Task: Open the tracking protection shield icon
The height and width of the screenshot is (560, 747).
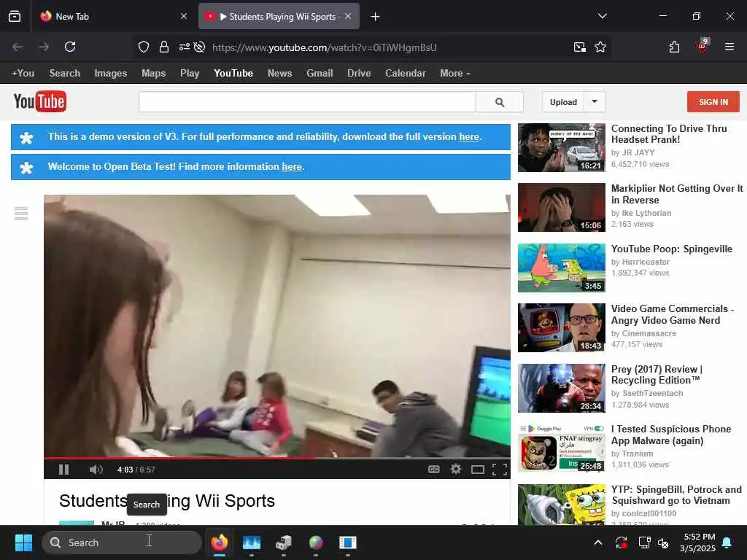Action: tap(144, 47)
